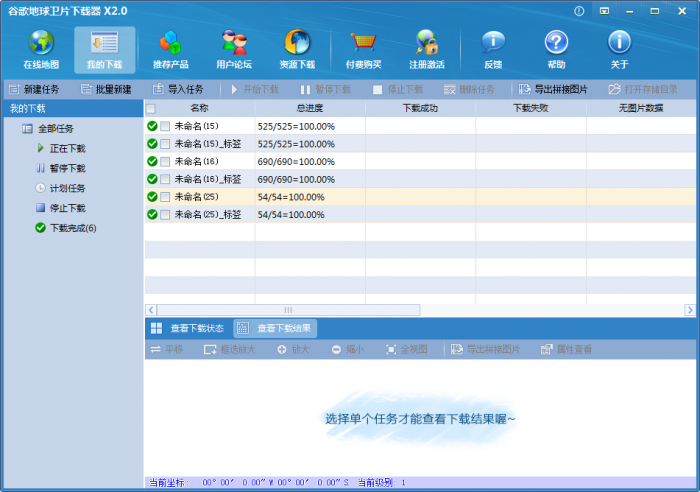
Task: Click the 下载失败 column header
Action: pos(531,108)
